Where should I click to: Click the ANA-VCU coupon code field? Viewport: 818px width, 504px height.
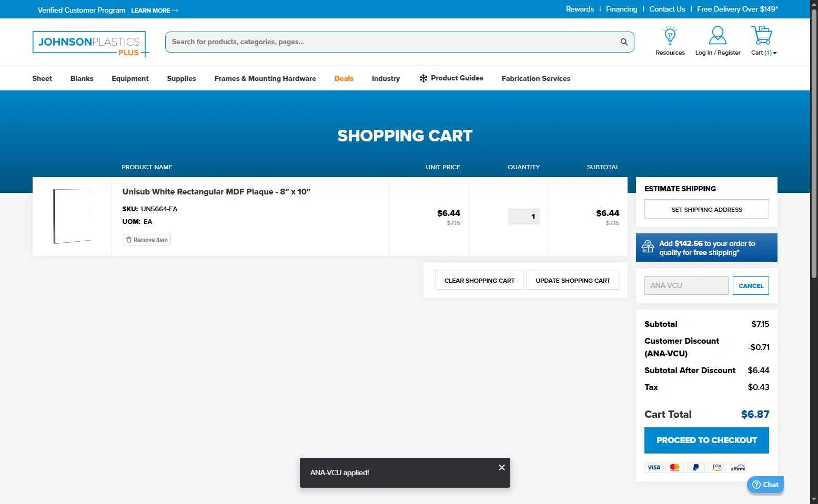click(x=686, y=286)
